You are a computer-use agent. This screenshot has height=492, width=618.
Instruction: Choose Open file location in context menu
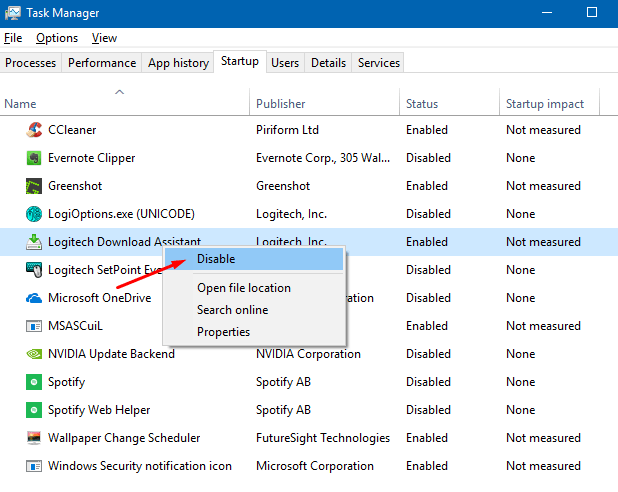click(x=254, y=288)
